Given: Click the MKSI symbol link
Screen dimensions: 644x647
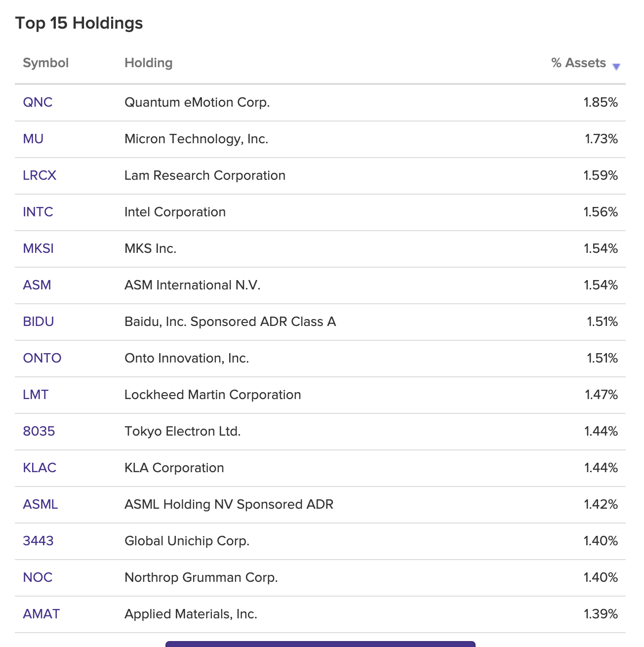Looking at the screenshot, I should [x=39, y=248].
